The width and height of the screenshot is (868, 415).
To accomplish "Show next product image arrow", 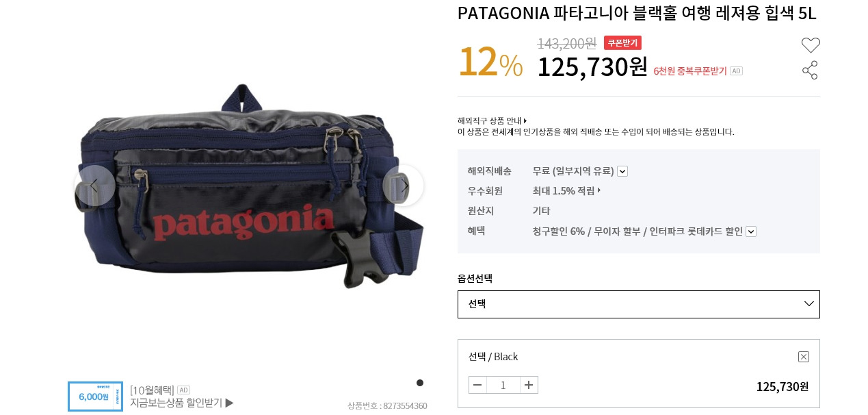I will click(x=404, y=186).
